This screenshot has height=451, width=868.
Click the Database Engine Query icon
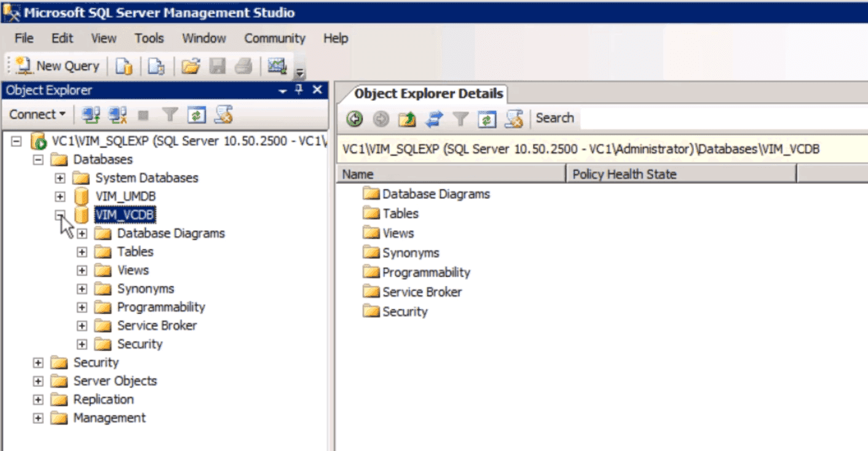click(124, 66)
